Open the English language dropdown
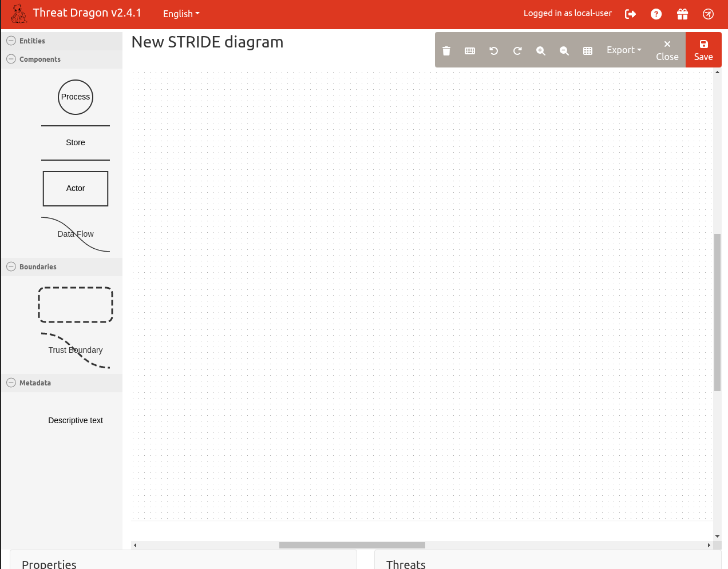Image resolution: width=728 pixels, height=569 pixels. [181, 14]
